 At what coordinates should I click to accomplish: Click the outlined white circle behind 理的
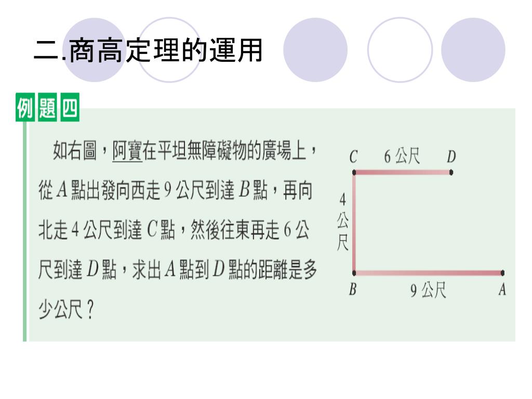(x=169, y=50)
